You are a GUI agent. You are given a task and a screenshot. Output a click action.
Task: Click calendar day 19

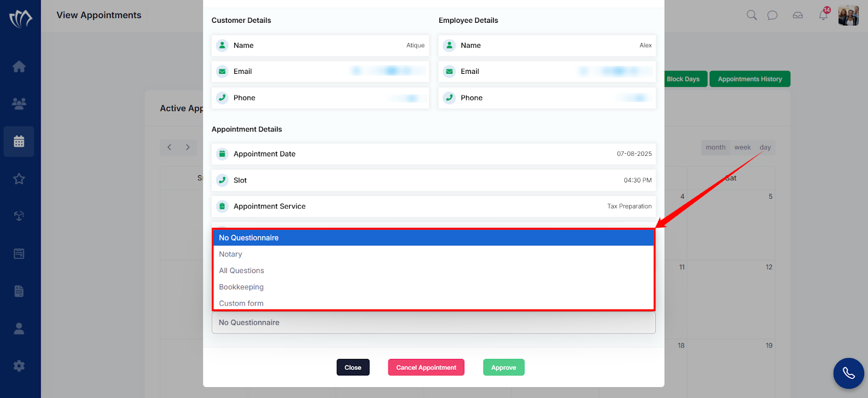coord(769,345)
